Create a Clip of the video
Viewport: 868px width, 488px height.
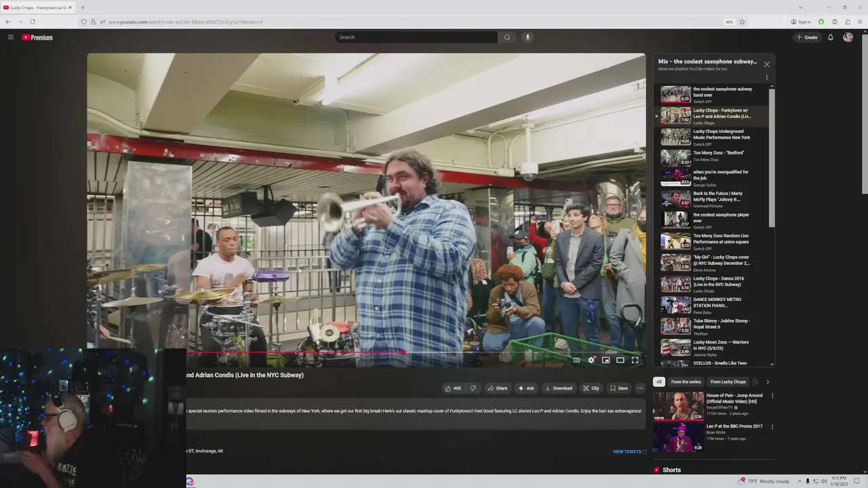(x=591, y=388)
